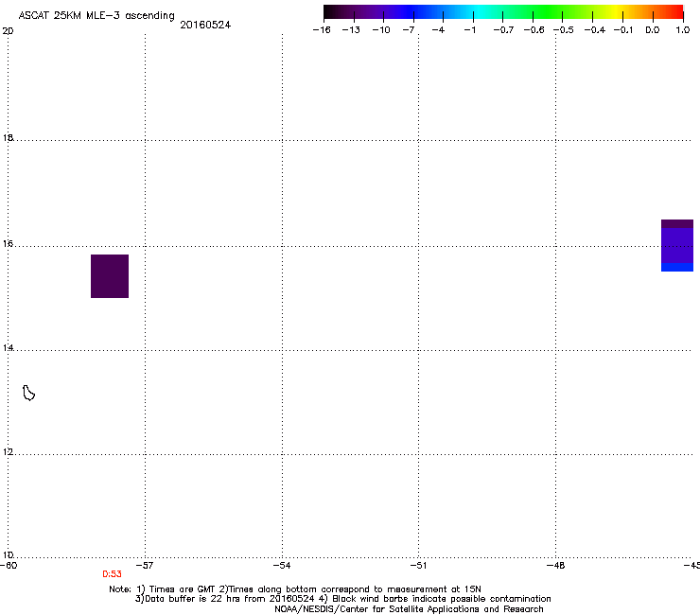
Task: Click the color bar label -0.6
Action: 534,30
